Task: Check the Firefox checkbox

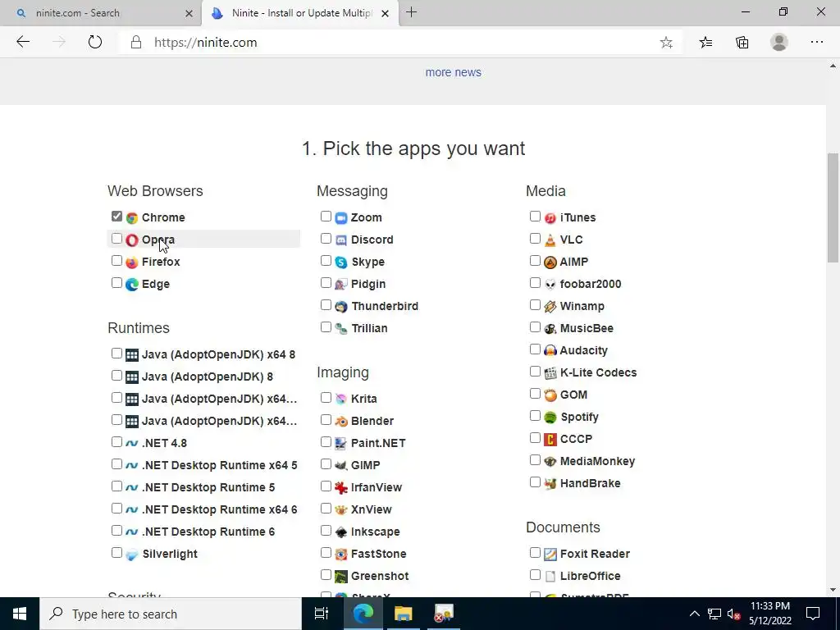Action: (x=116, y=261)
